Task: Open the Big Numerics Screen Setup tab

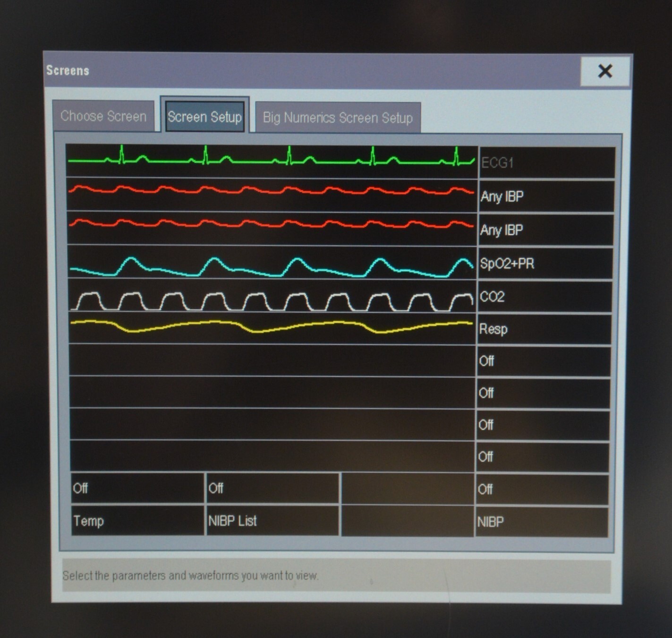Action: pos(338,118)
